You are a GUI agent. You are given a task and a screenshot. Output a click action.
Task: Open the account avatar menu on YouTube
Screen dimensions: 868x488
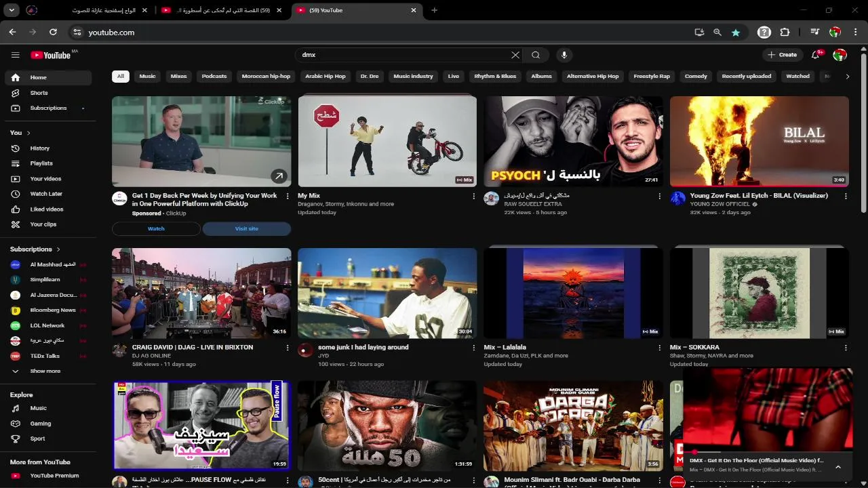pyautogui.click(x=840, y=55)
